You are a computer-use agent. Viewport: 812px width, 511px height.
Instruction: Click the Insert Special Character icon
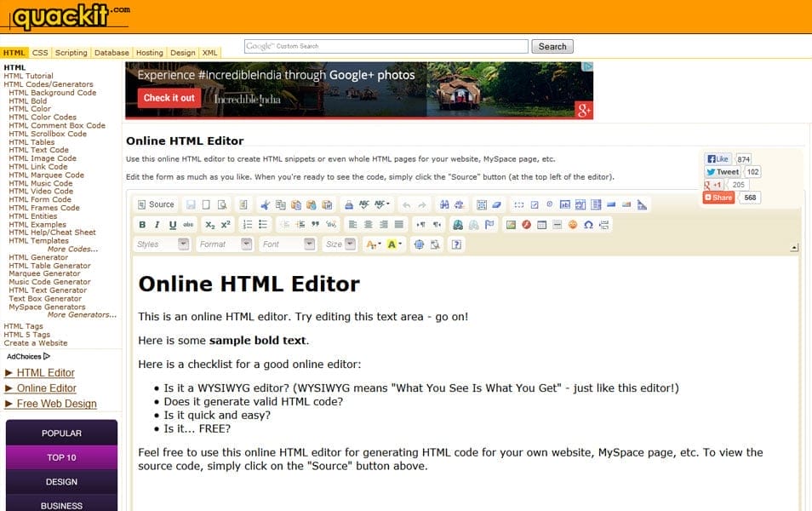[587, 225]
